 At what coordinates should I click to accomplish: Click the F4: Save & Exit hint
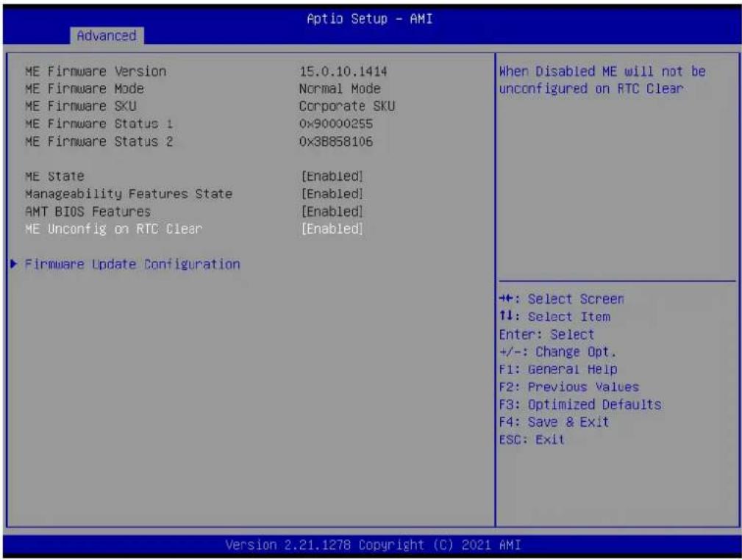tap(554, 422)
